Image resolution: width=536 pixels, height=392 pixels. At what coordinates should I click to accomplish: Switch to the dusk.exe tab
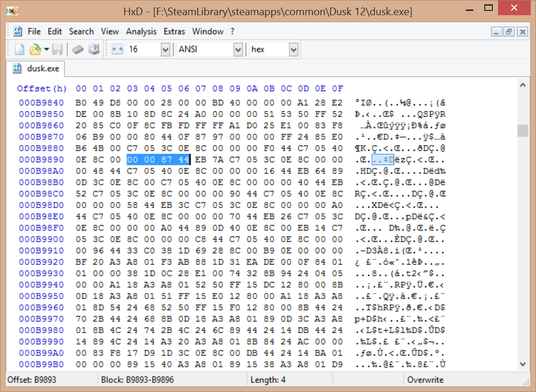pyautogui.click(x=38, y=69)
